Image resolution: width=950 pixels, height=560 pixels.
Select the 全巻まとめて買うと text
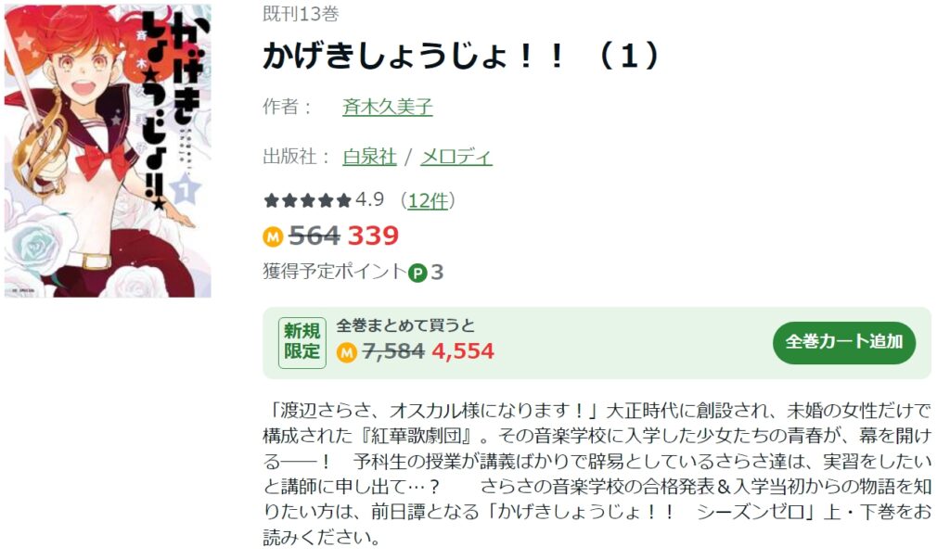click(x=405, y=325)
